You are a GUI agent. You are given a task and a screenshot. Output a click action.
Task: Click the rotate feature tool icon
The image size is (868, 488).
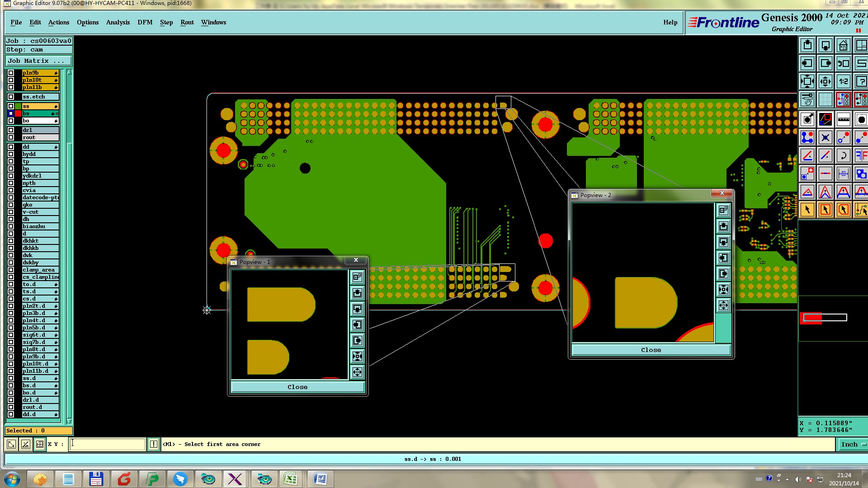(x=843, y=156)
